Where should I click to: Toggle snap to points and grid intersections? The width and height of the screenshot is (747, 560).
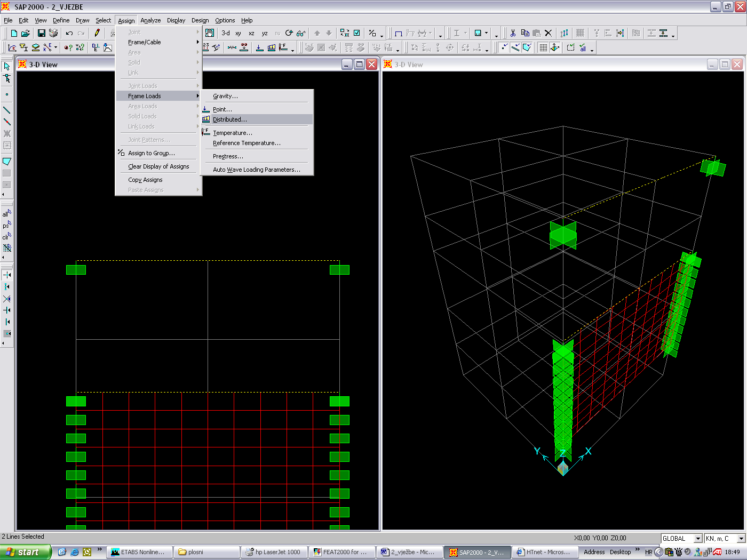pyautogui.click(x=7, y=275)
